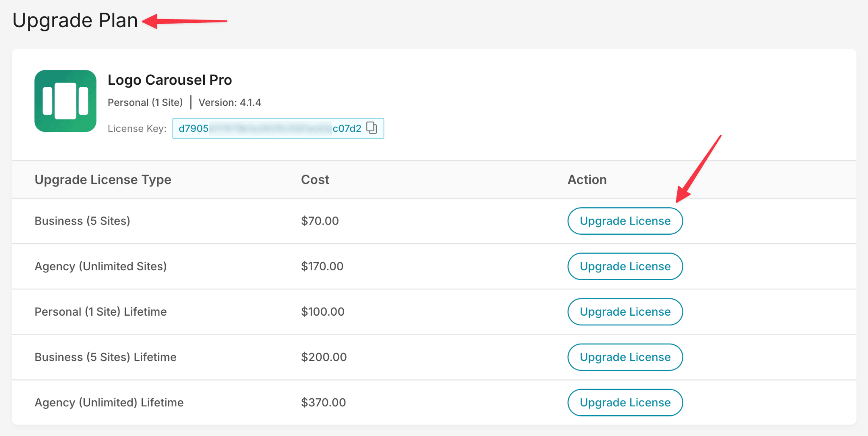Click the Upgrade License Type column header
This screenshot has height=436, width=868.
103,179
